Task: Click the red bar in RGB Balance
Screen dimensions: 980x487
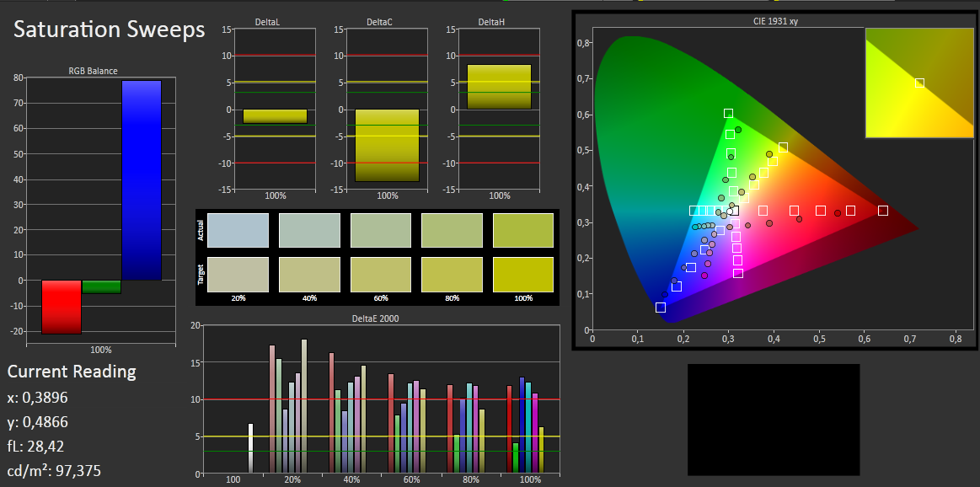Action: pyautogui.click(x=62, y=307)
